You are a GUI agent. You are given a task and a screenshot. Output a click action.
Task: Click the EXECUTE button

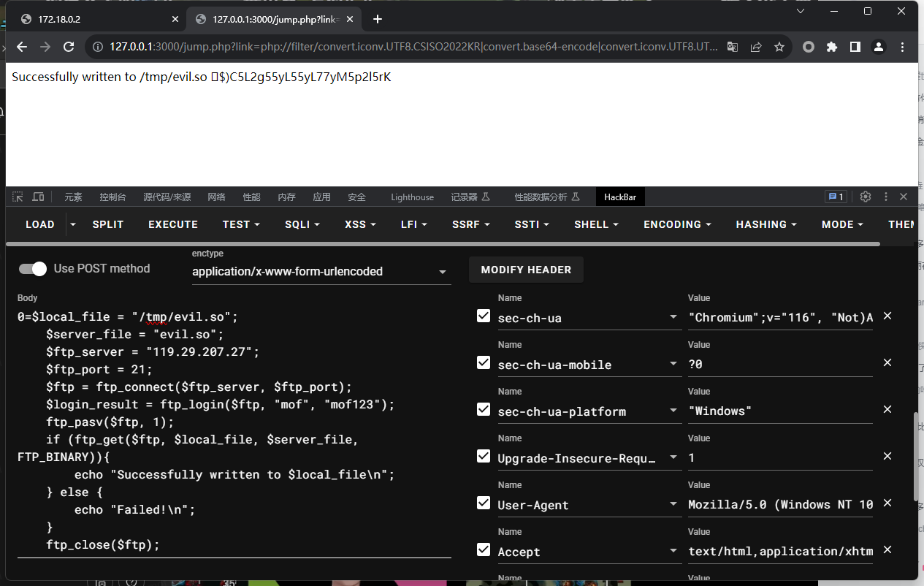[x=173, y=224]
